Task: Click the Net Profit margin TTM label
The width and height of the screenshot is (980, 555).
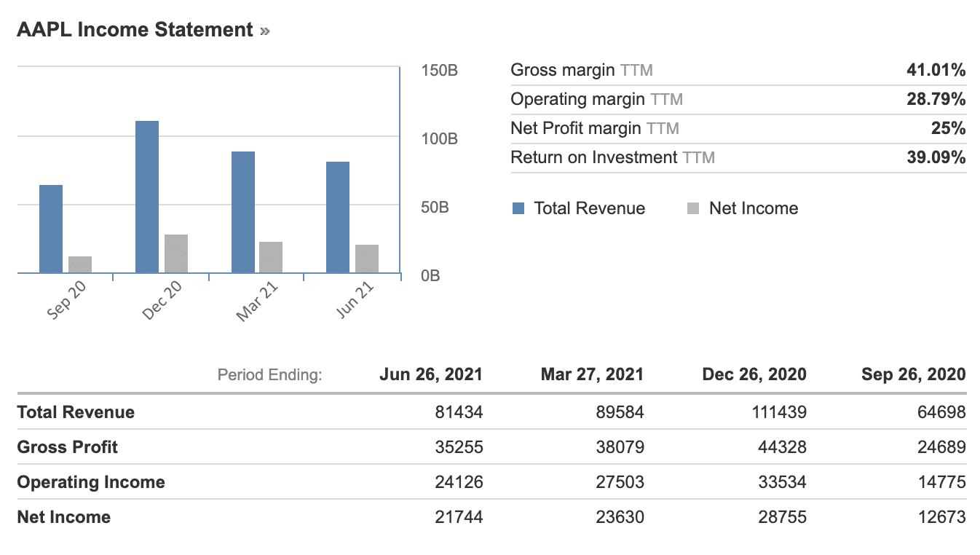Action: [595, 129]
